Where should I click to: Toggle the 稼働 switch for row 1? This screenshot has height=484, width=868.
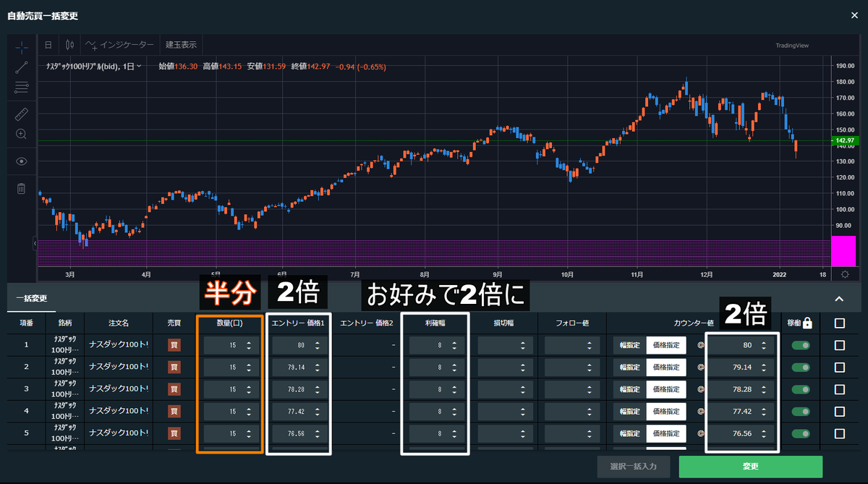pyautogui.click(x=801, y=345)
